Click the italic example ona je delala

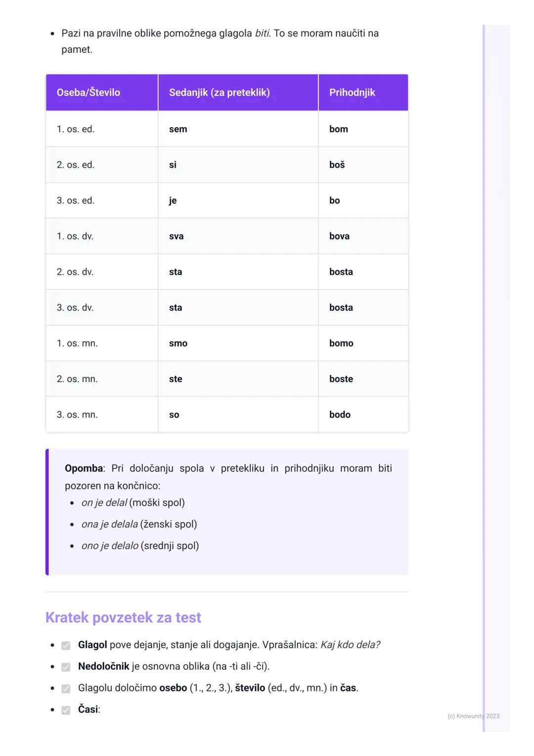[x=110, y=524]
